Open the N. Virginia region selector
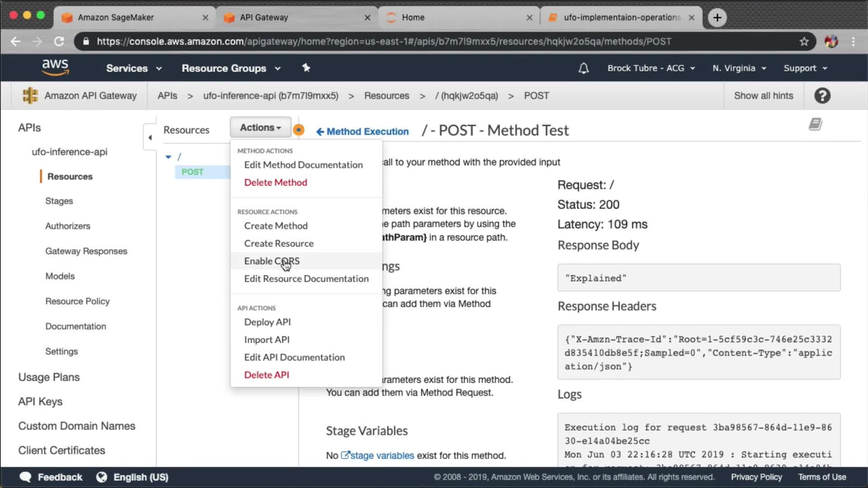This screenshot has height=488, width=868. [x=739, y=68]
